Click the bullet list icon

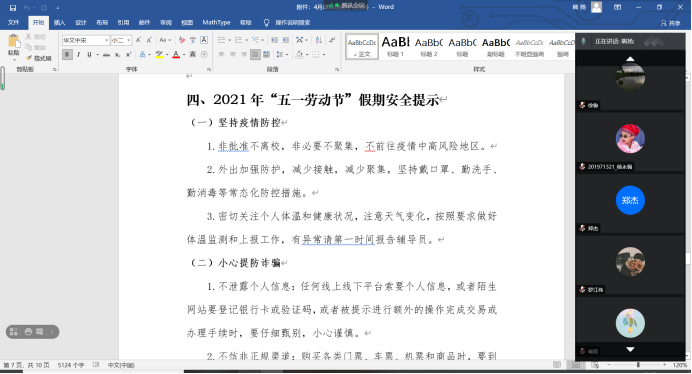point(222,40)
